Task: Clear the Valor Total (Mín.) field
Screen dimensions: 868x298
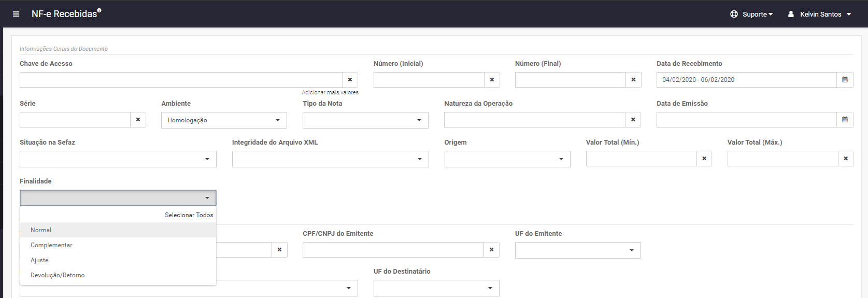Action: point(704,159)
